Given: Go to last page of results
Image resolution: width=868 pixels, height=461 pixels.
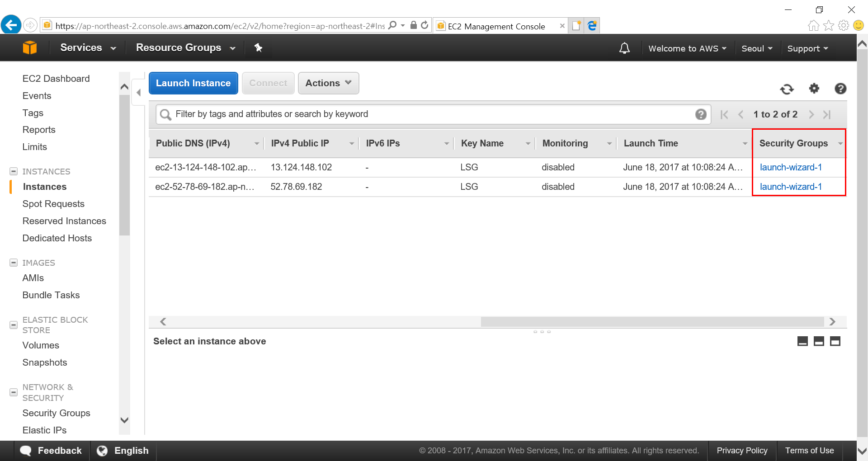Looking at the screenshot, I should click(x=827, y=114).
